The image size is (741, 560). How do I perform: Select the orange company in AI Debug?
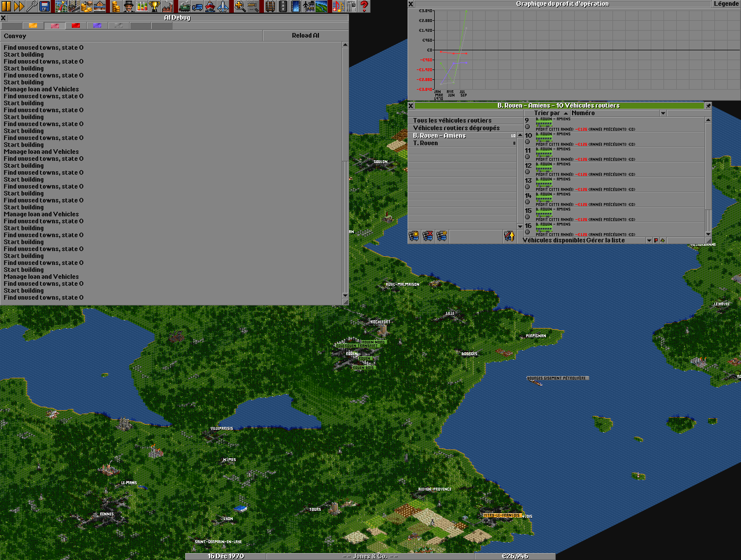tap(32, 25)
